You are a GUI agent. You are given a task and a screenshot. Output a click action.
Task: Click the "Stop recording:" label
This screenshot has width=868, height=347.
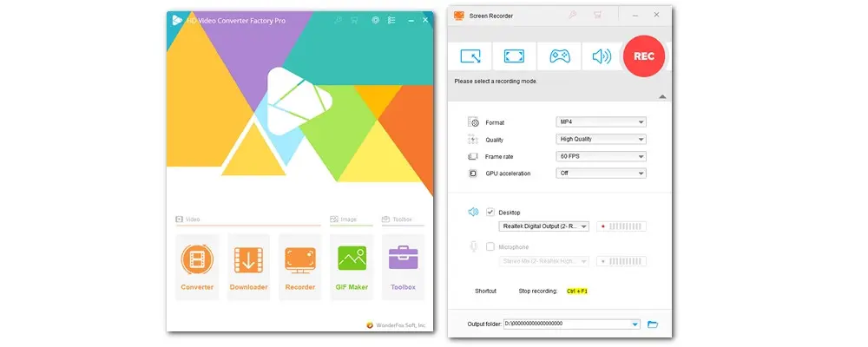(537, 291)
